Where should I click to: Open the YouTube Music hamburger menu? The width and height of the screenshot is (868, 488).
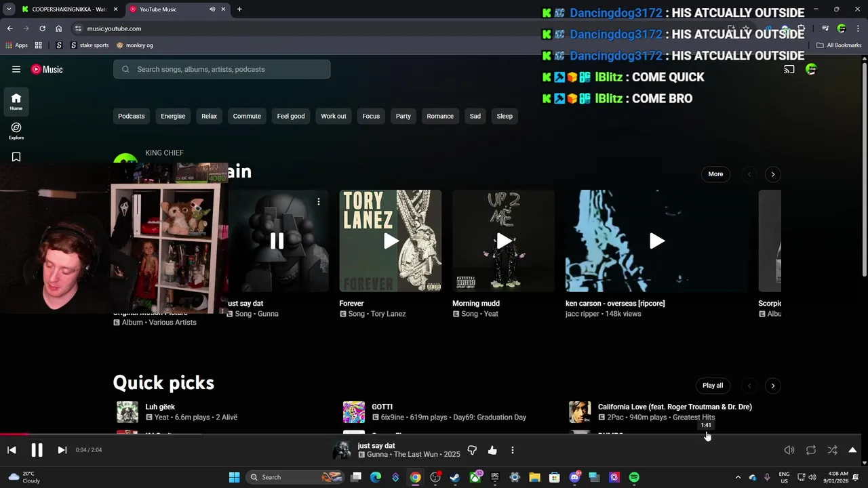[x=16, y=69]
